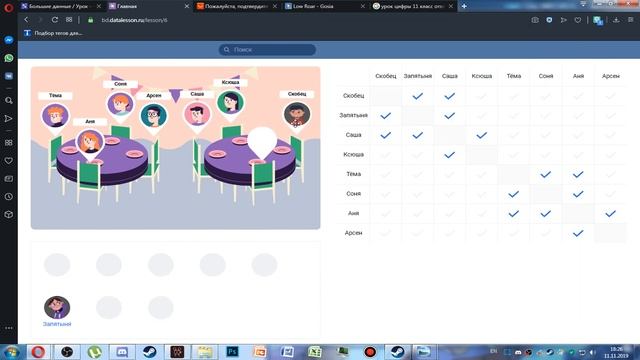Select Скобец's avatar pin

297,115
